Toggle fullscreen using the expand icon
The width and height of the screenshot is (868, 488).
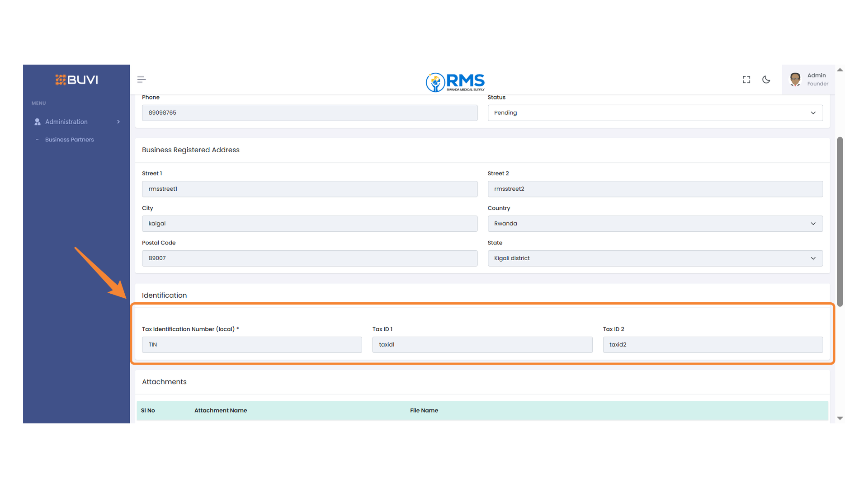click(746, 79)
